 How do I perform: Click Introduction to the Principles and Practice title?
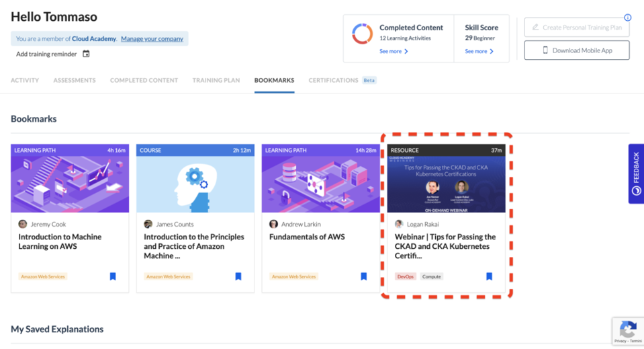point(194,246)
